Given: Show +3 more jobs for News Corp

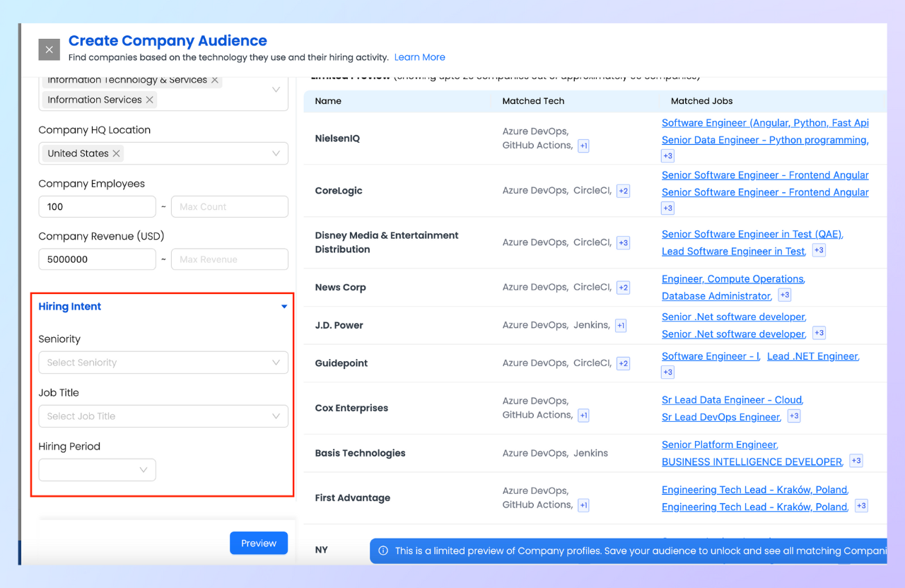Looking at the screenshot, I should pos(784,295).
